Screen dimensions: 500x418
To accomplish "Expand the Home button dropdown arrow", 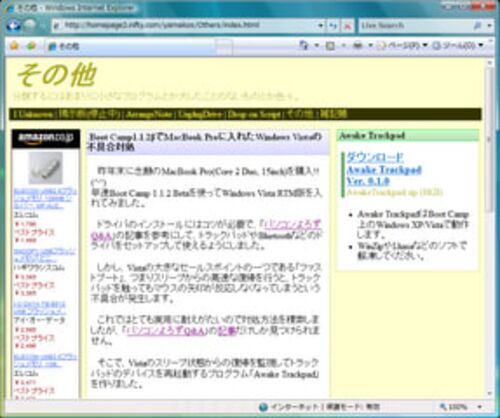I will 317,45.
